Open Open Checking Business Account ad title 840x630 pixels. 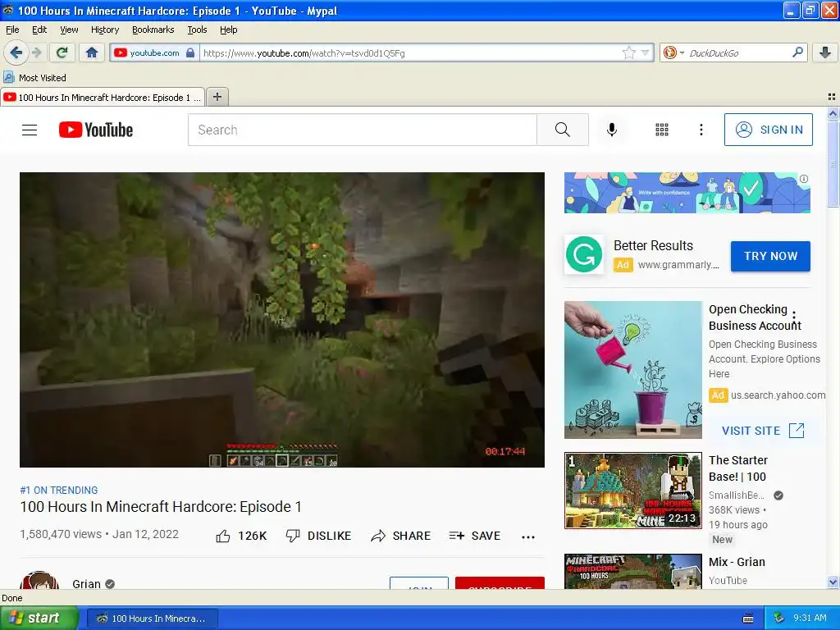755,317
